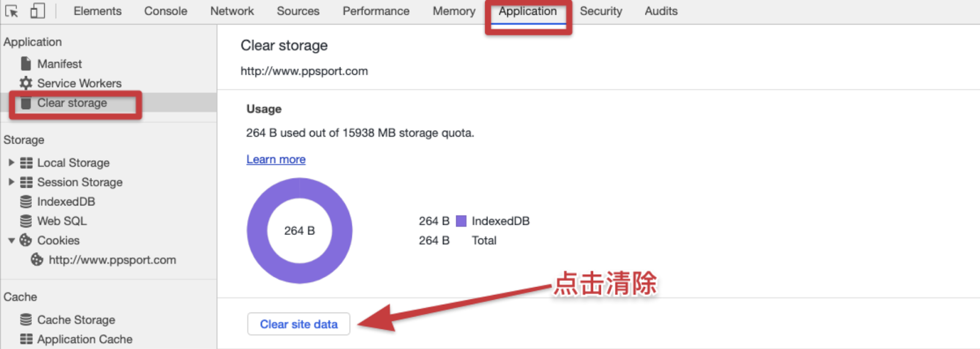Click the Cache Storage icon
The image size is (980, 349).
(26, 320)
